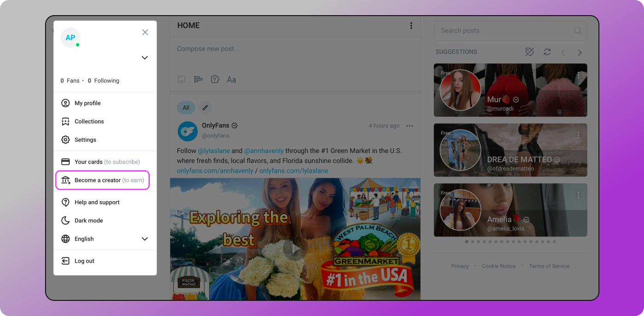Play the Green Market video in the post
The image size is (644, 316).
(x=295, y=248)
